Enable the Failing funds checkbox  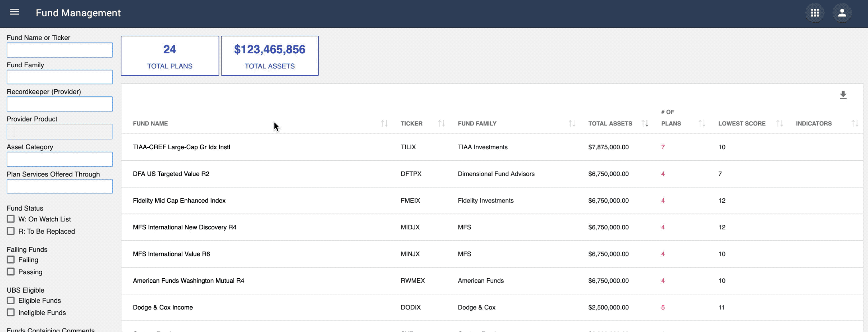tap(11, 260)
